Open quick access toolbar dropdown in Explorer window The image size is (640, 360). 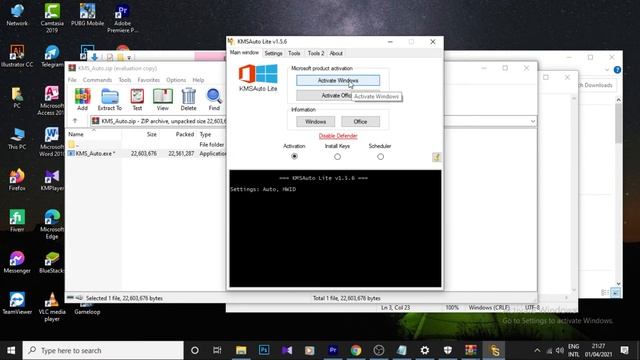129,58
